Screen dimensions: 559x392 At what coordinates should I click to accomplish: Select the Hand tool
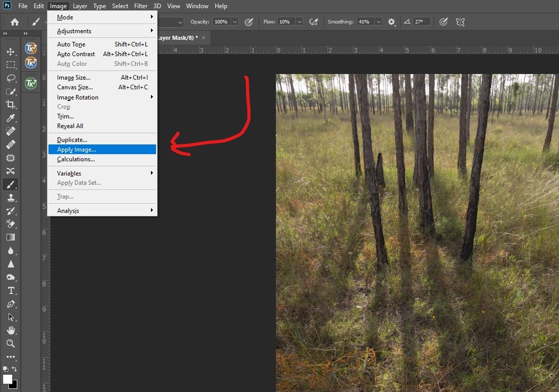click(x=11, y=330)
